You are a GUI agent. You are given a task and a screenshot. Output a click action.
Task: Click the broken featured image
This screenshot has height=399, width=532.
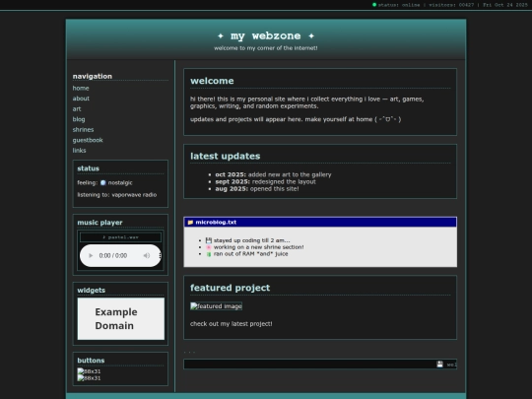[216, 306]
